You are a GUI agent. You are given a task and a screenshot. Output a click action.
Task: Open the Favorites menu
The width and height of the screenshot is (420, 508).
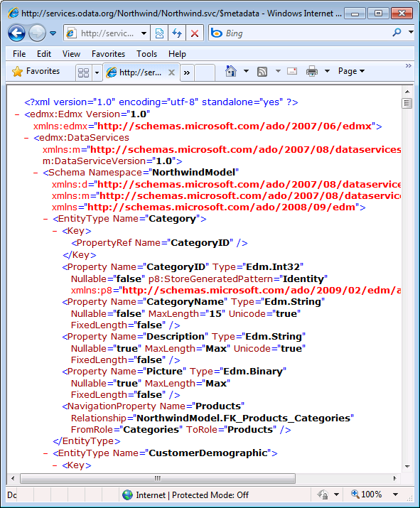[108, 54]
